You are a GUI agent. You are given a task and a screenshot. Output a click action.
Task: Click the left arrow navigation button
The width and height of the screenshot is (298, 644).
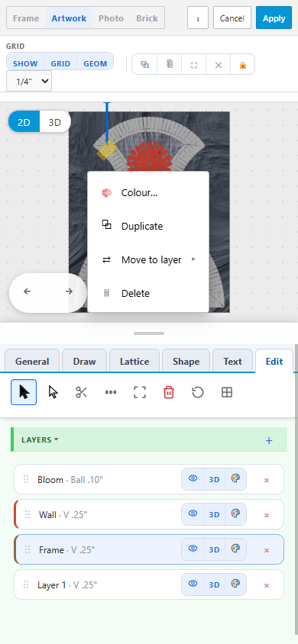click(28, 291)
